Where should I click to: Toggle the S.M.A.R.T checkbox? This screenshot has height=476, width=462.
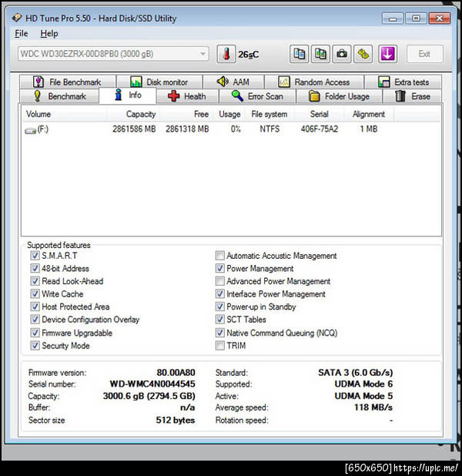click(35, 255)
